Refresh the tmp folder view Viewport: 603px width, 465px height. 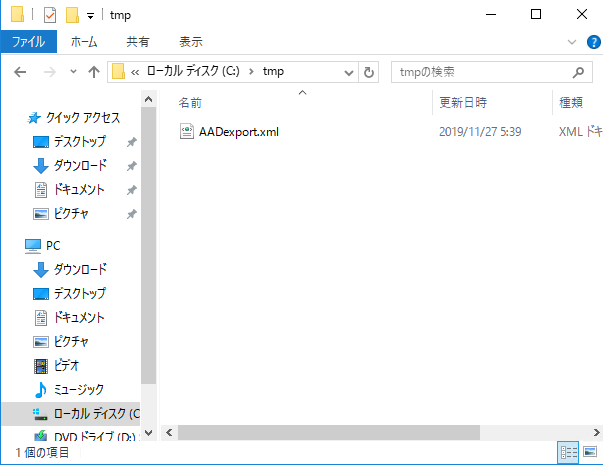(369, 72)
